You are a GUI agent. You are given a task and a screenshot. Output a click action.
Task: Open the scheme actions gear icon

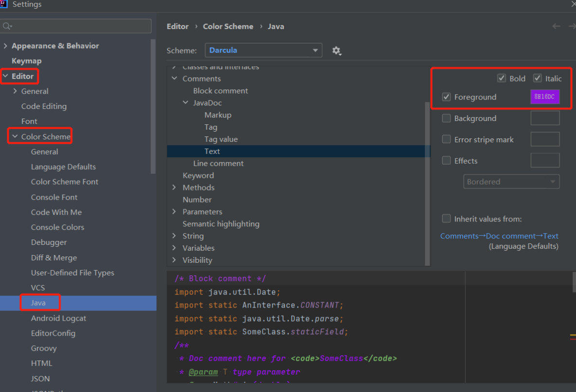click(336, 51)
